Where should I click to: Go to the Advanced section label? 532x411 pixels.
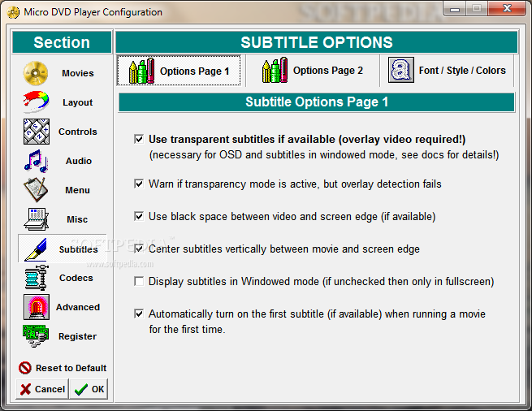point(78,307)
